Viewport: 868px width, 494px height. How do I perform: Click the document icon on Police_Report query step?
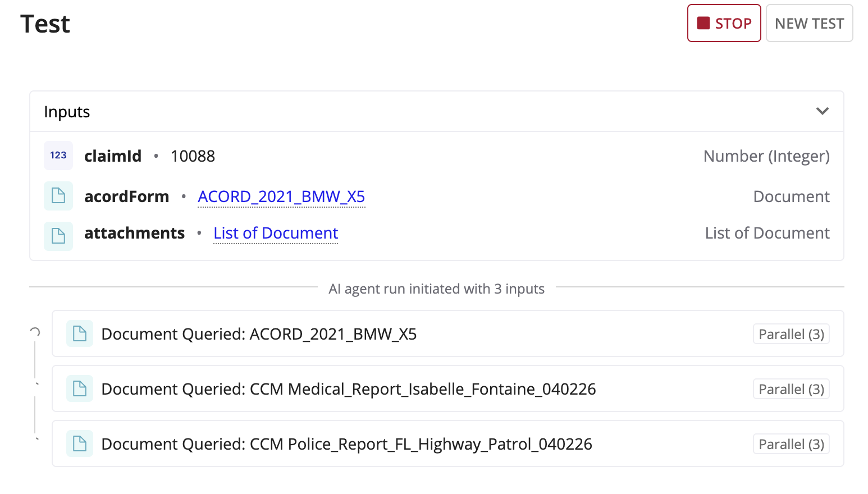(80, 444)
